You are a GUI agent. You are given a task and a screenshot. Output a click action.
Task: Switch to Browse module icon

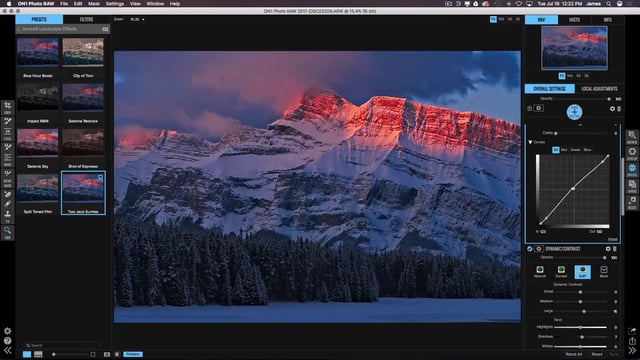[x=632, y=137]
